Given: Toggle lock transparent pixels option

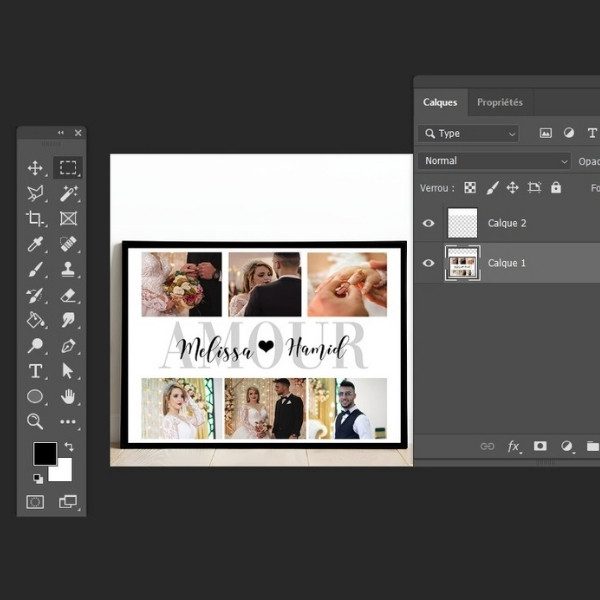Looking at the screenshot, I should (x=470, y=188).
